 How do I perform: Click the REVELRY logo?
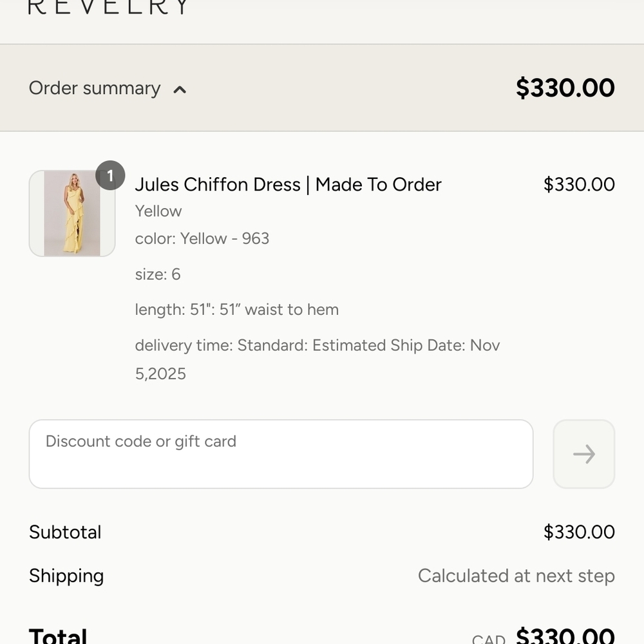point(108,6)
